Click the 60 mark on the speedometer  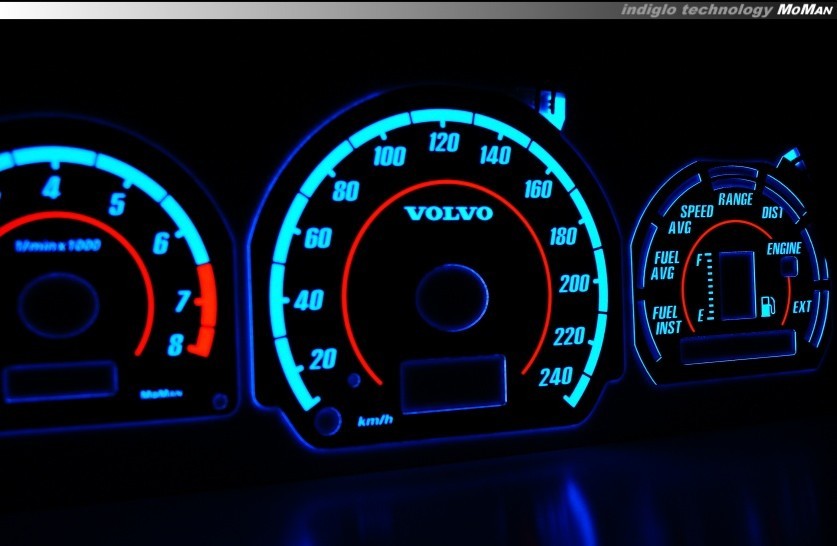(x=318, y=238)
